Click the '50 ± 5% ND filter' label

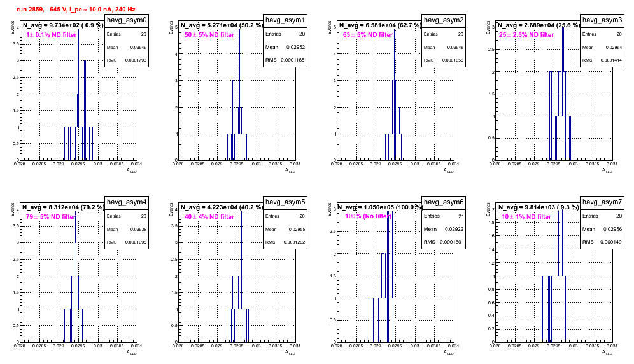(209, 35)
